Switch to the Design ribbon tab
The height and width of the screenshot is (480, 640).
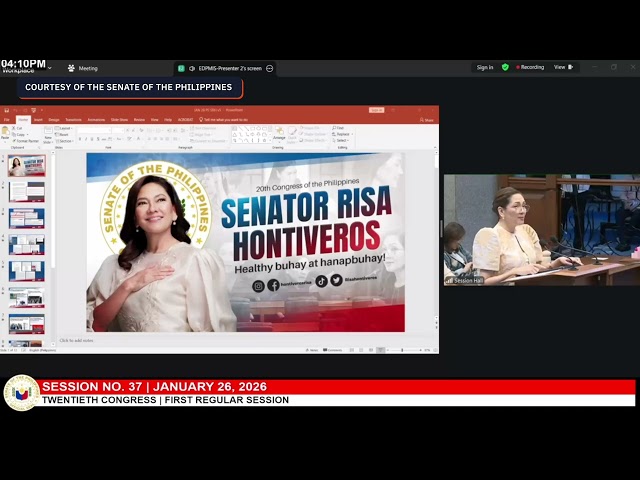coord(54,120)
